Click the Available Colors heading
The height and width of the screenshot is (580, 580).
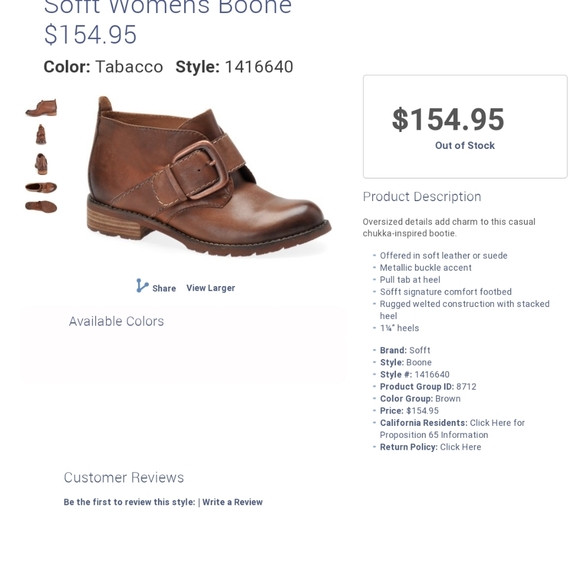point(116,321)
